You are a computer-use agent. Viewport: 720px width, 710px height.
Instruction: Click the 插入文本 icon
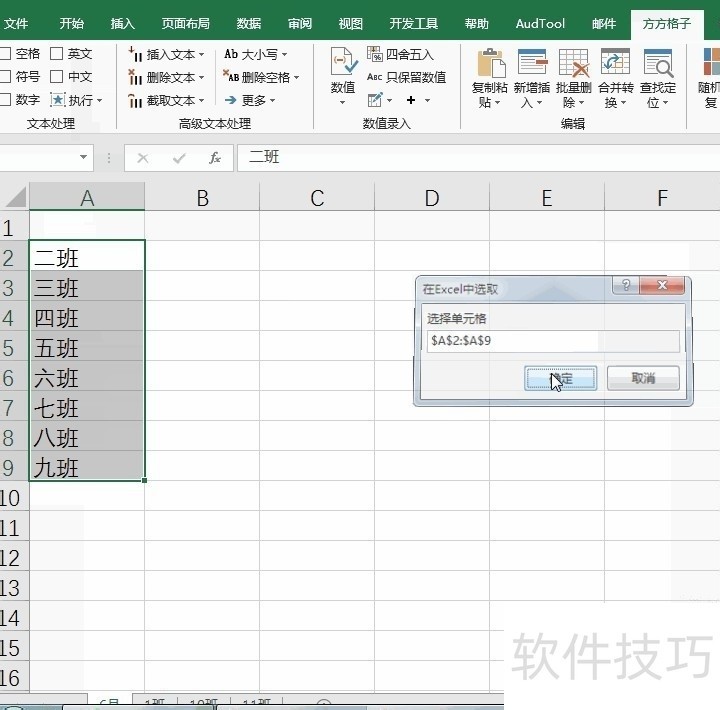click(x=135, y=54)
